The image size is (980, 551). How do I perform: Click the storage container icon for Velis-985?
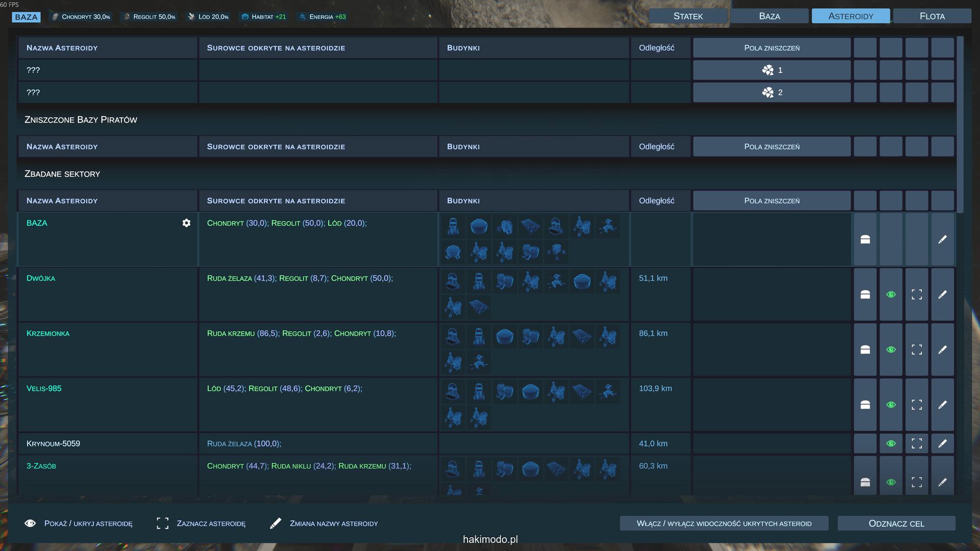[x=865, y=405]
